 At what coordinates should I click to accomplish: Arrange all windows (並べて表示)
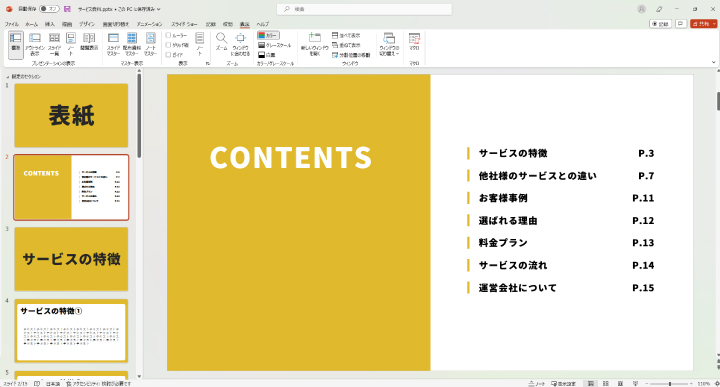(x=346, y=35)
